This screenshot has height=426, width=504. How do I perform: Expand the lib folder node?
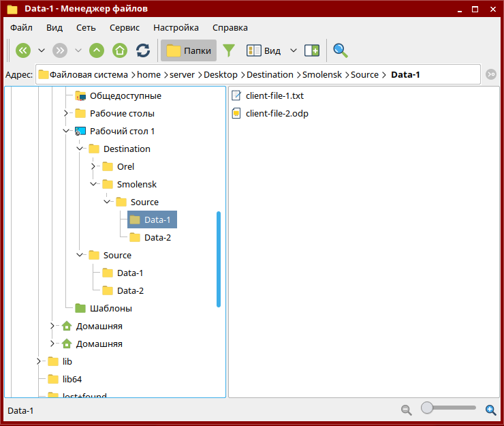(39, 361)
